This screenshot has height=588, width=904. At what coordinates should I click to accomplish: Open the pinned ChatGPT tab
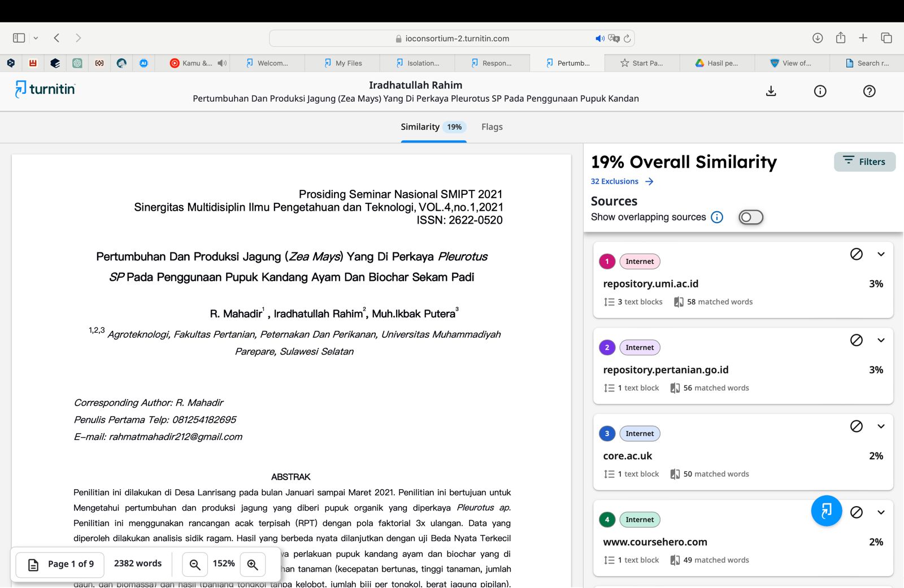point(77,63)
